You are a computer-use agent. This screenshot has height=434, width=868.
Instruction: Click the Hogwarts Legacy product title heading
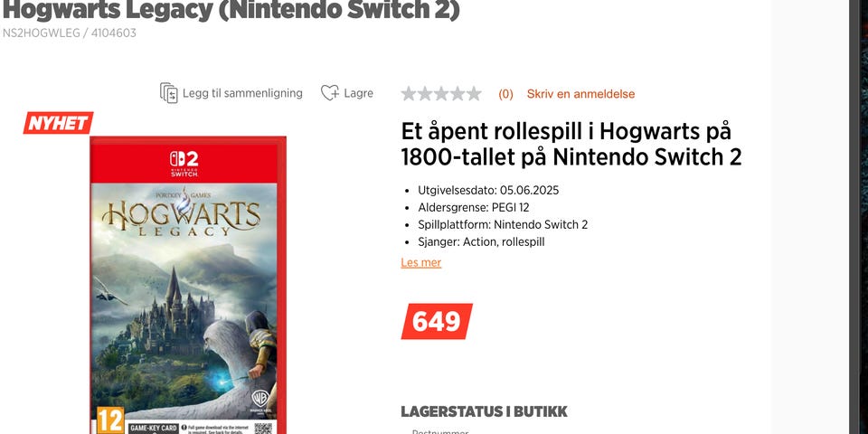[231, 9]
